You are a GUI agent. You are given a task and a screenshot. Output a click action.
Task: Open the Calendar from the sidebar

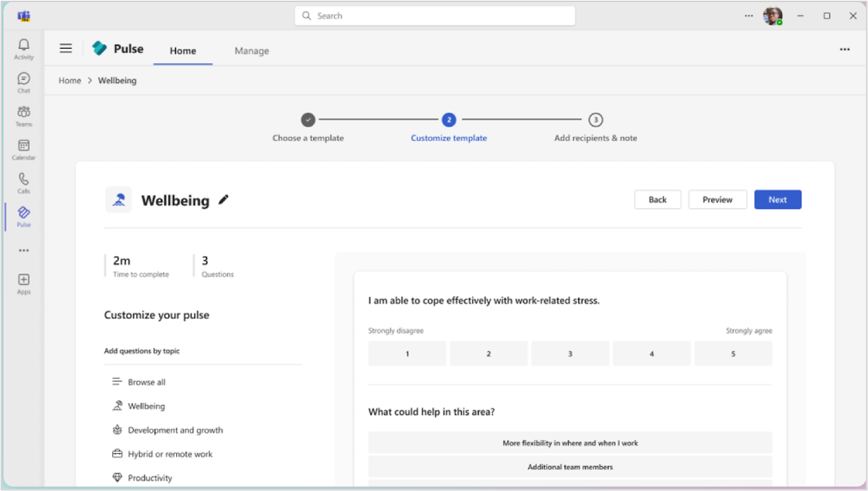(23, 148)
